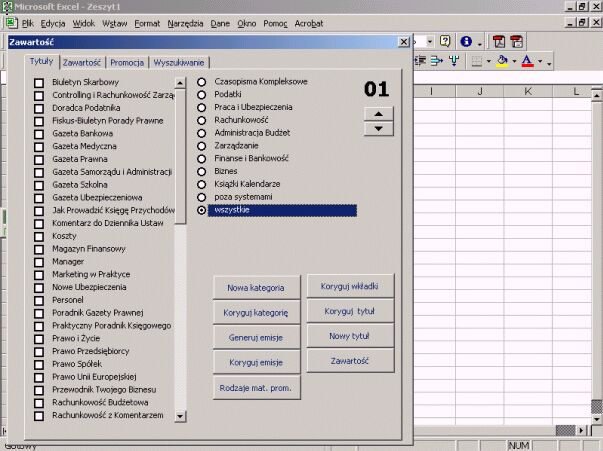Enable the Prawo Spółek checkbox

39,363
